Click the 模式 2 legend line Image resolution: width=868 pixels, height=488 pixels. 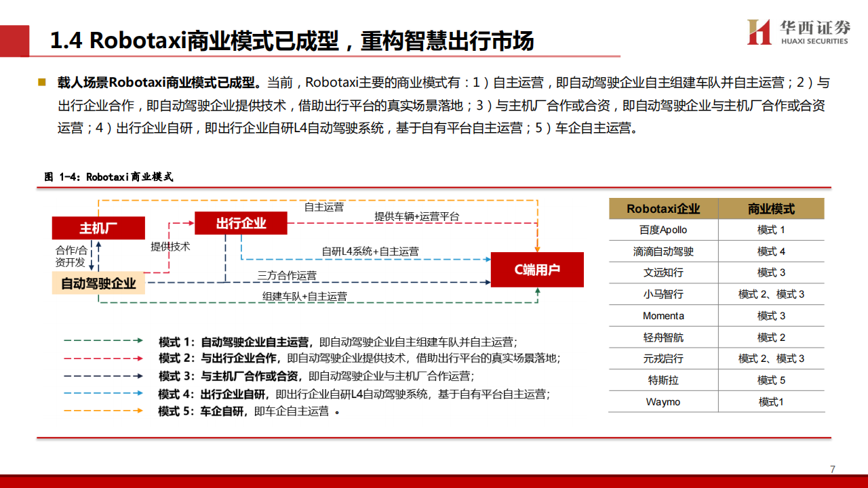pos(359,359)
